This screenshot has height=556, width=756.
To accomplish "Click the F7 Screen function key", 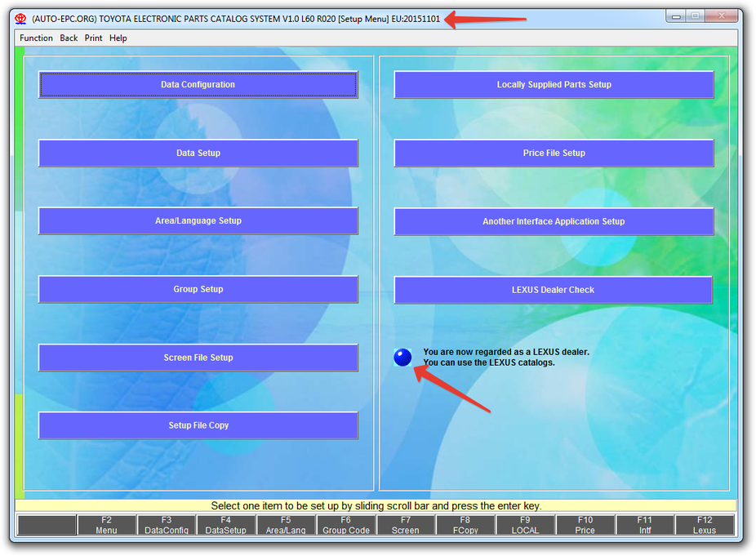I will (x=406, y=525).
